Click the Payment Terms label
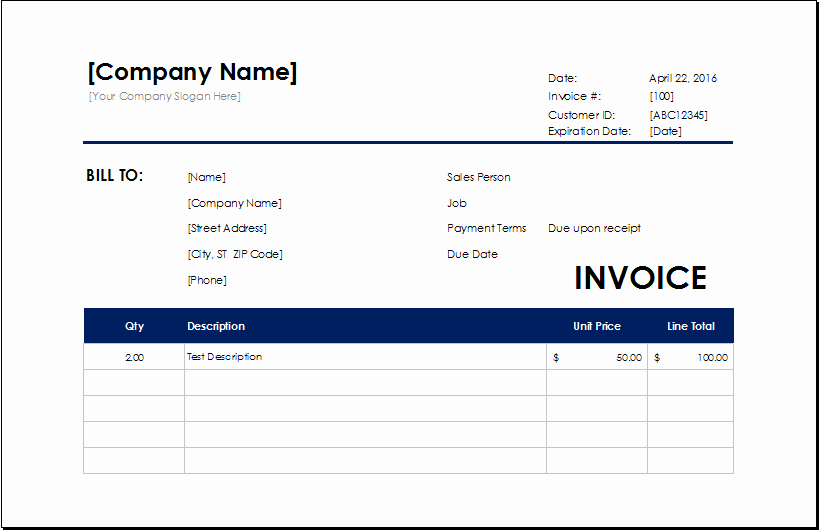 (x=486, y=228)
